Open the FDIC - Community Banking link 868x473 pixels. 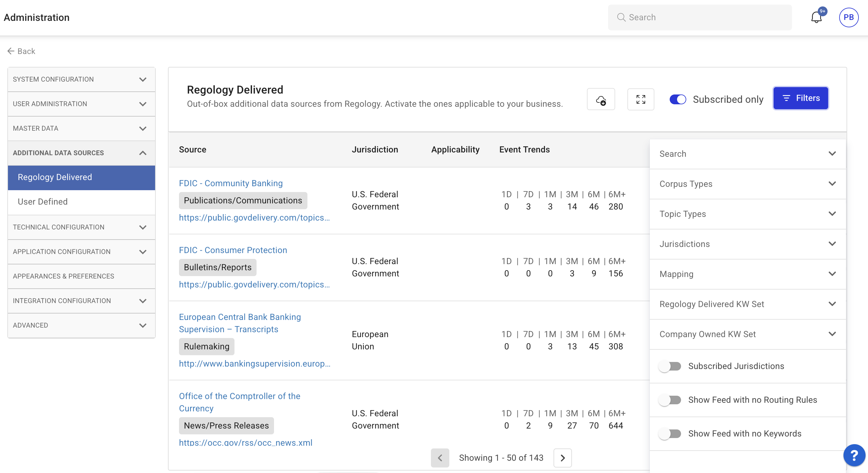point(230,183)
